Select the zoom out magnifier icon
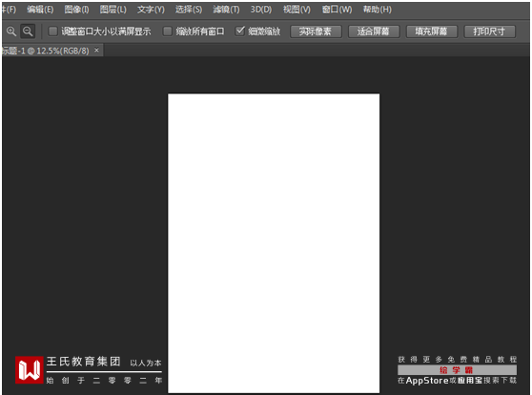532x395 pixels. click(x=28, y=31)
